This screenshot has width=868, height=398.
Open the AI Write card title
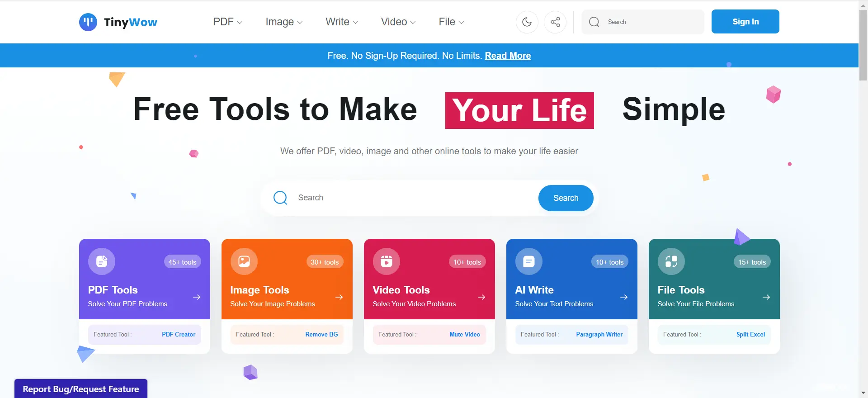(x=534, y=290)
